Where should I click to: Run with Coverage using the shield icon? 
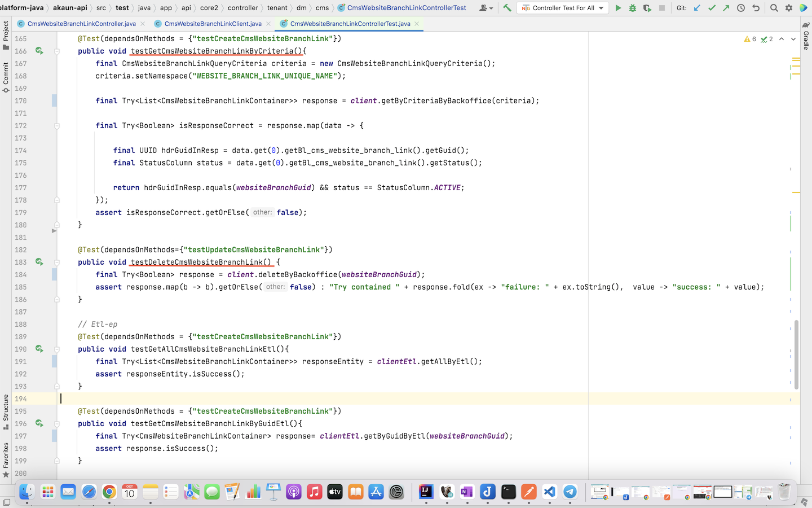pos(647,8)
